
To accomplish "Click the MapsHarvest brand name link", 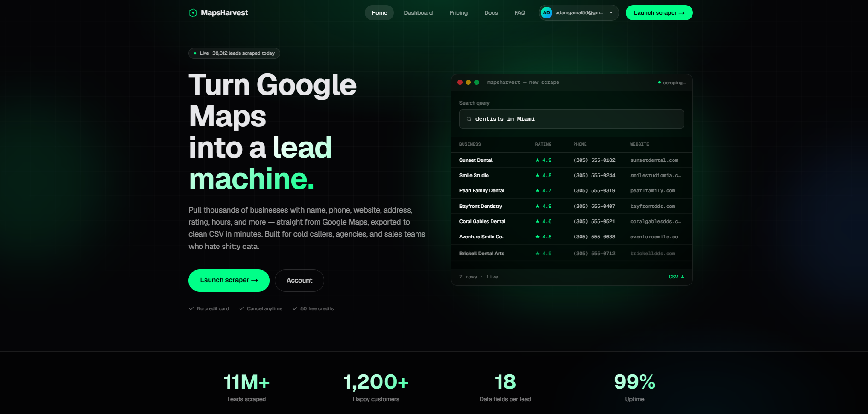I will pos(224,13).
